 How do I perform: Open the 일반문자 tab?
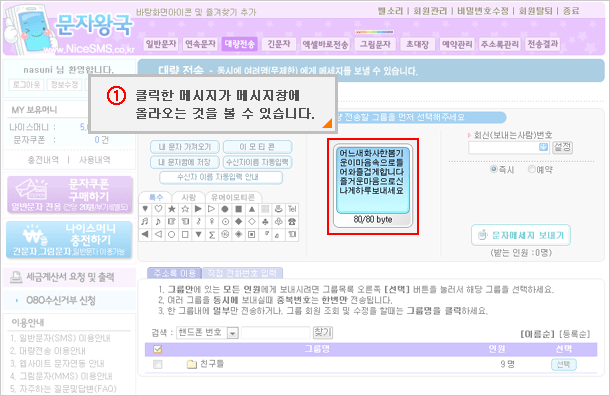click(161, 44)
